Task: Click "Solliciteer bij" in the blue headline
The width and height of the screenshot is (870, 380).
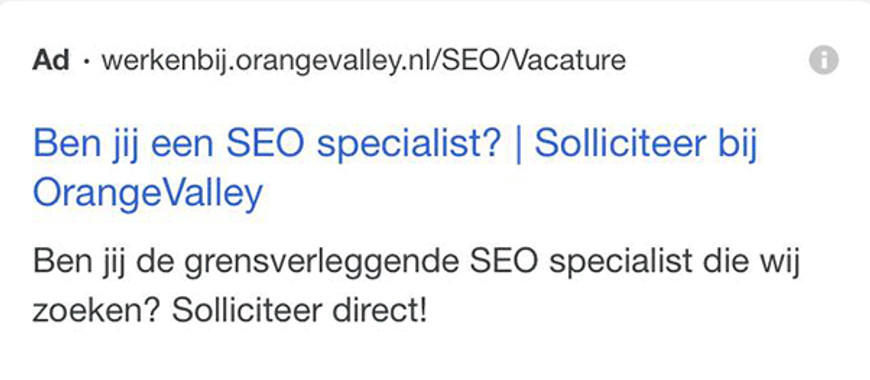Action: (646, 143)
